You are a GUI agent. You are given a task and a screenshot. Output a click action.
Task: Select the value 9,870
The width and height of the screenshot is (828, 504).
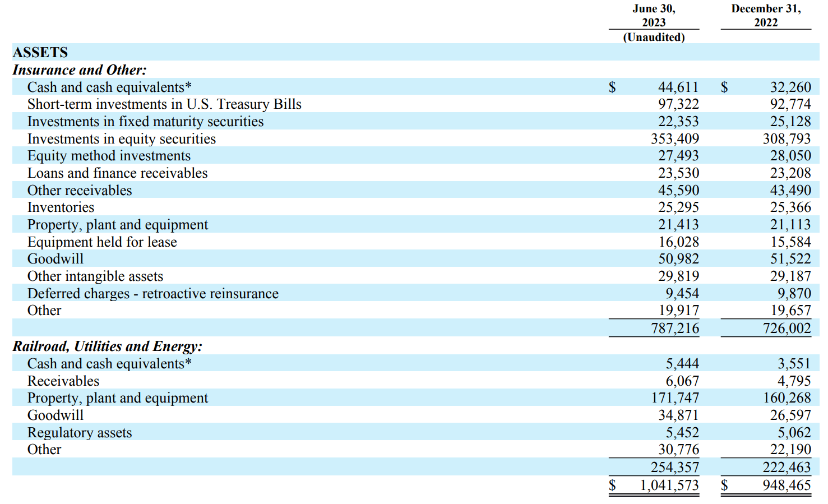pyautogui.click(x=794, y=294)
